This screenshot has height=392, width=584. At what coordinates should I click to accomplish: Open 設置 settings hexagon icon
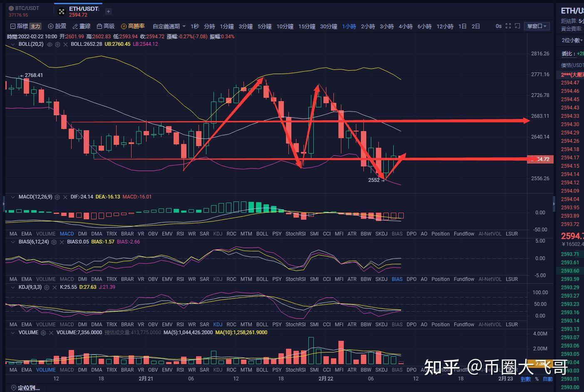(51, 26)
